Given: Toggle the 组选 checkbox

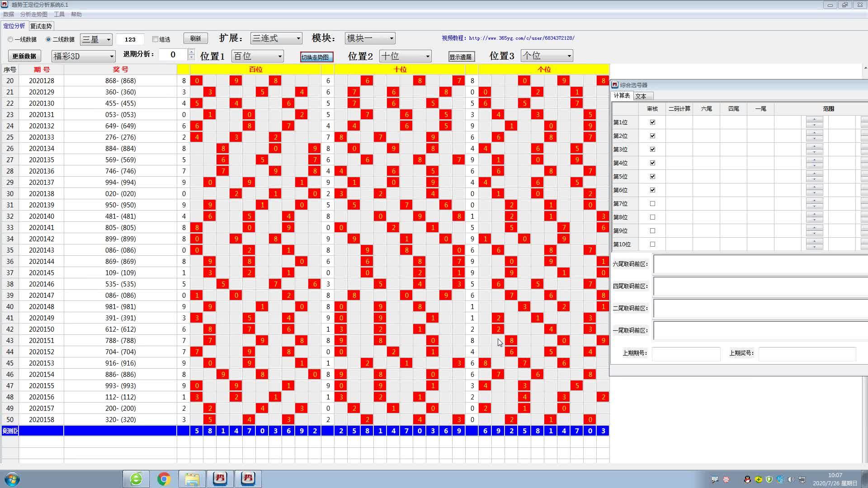Looking at the screenshot, I should point(155,39).
